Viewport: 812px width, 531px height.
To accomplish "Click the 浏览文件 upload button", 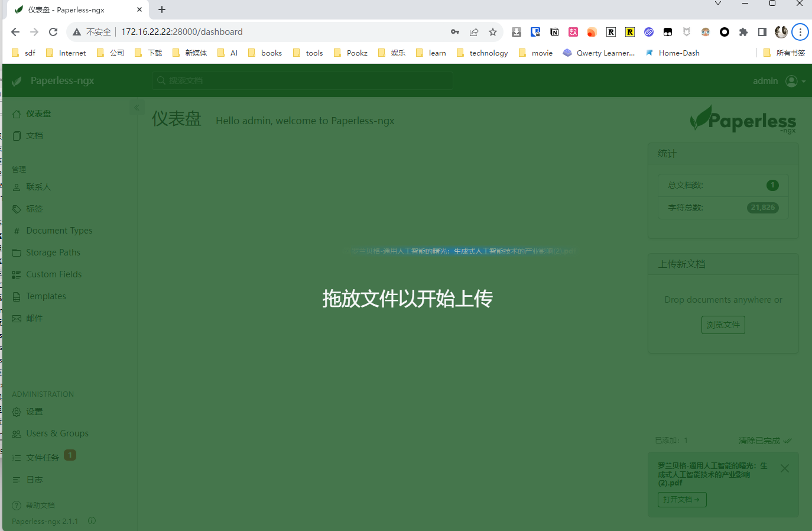I will click(x=723, y=325).
